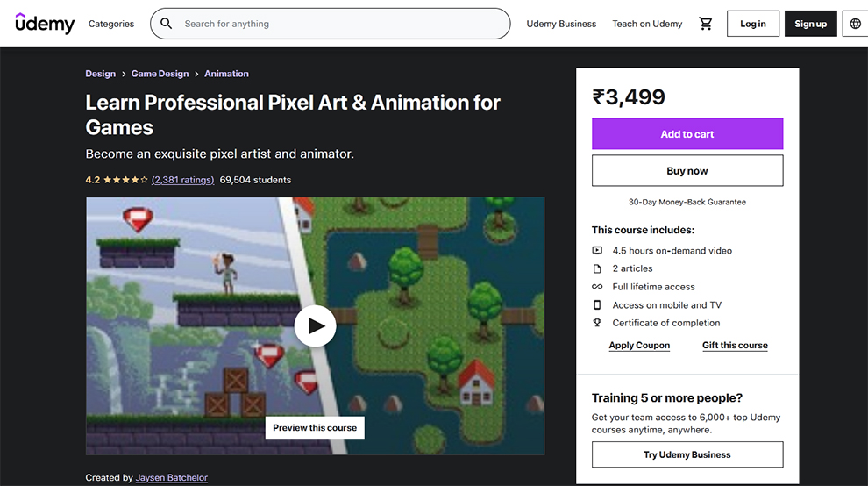Image resolution: width=868 pixels, height=486 pixels.
Task: Play the course preview video
Action: 315,326
